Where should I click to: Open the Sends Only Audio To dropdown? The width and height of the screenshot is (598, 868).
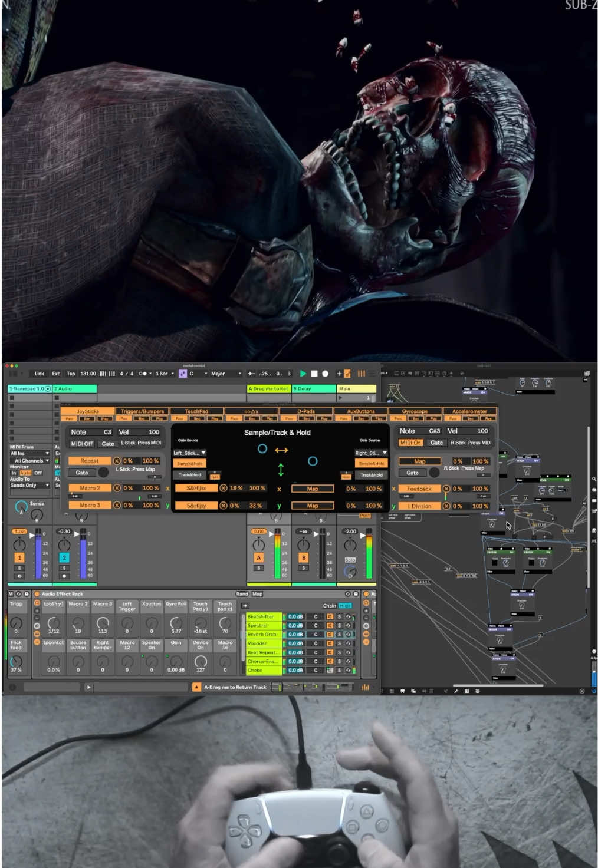pos(29,486)
